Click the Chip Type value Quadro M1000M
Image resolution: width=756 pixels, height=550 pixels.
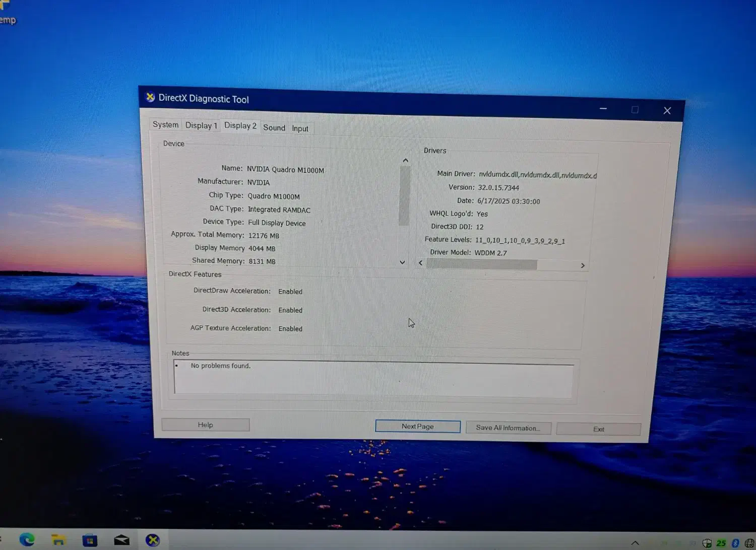click(x=274, y=196)
